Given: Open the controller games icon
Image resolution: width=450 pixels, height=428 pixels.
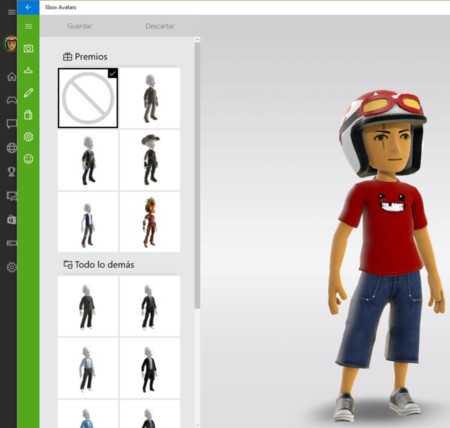Looking at the screenshot, I should [x=12, y=100].
